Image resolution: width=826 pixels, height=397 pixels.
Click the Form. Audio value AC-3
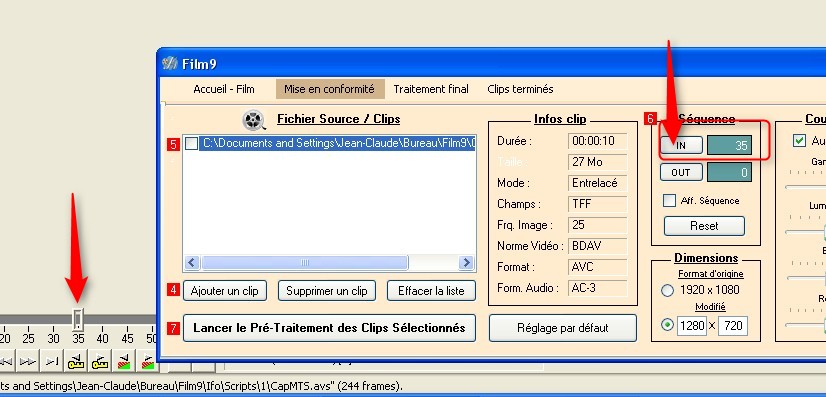(x=598, y=289)
